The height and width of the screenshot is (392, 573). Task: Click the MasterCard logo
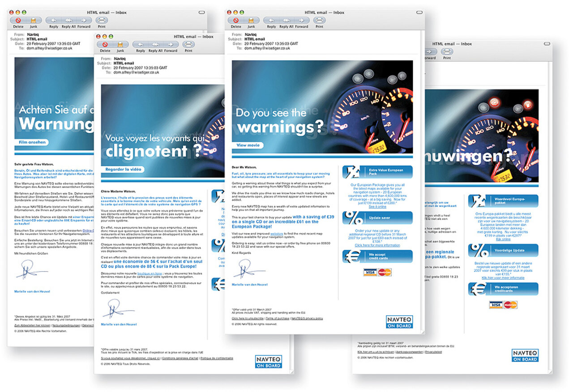coord(385,272)
